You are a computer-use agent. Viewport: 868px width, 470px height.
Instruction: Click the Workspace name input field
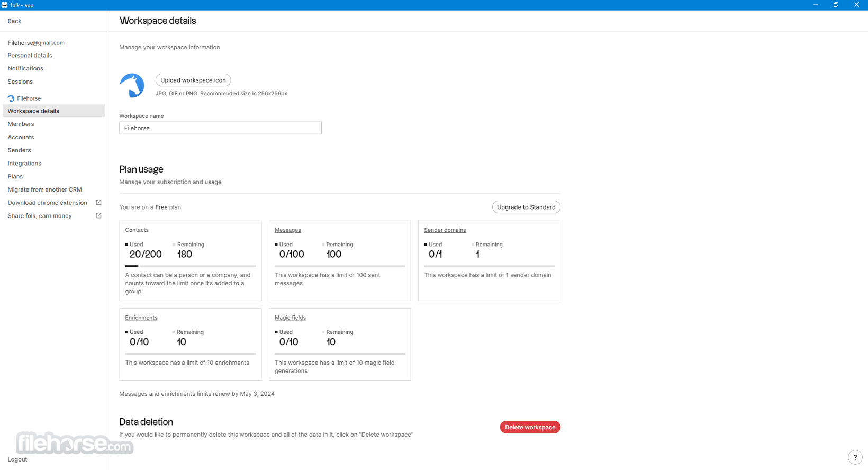pos(221,128)
